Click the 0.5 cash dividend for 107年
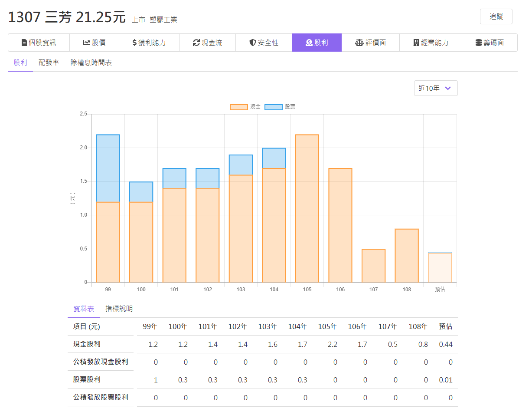 coord(392,344)
